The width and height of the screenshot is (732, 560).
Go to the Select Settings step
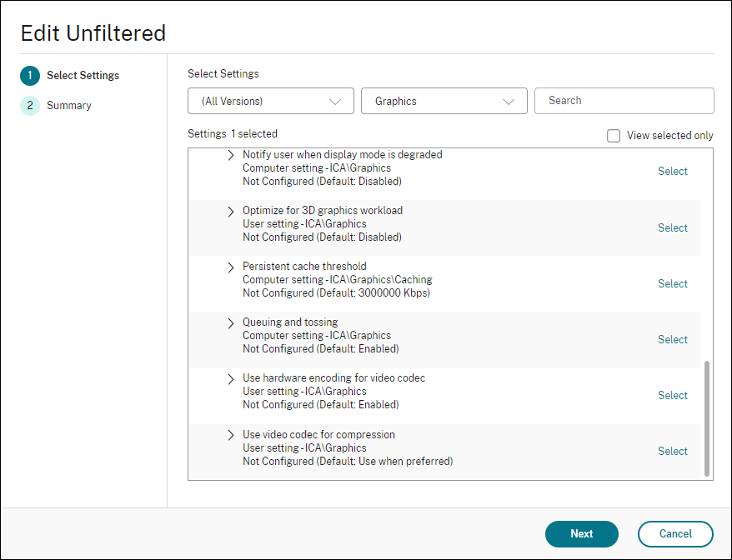coord(82,76)
